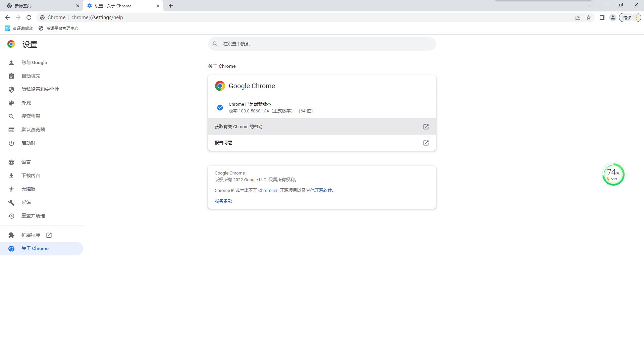Click external link icon on 获取有关 Chrome 的帮助
This screenshot has width=644, height=349.
point(426,127)
